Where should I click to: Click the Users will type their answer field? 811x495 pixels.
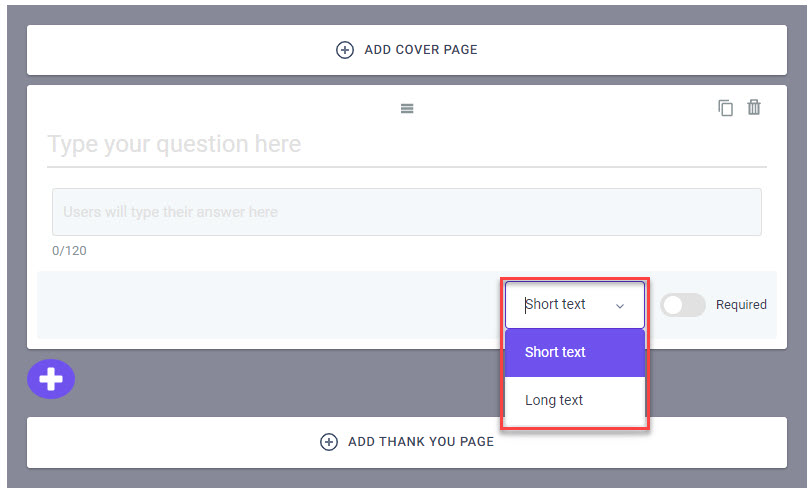[407, 212]
